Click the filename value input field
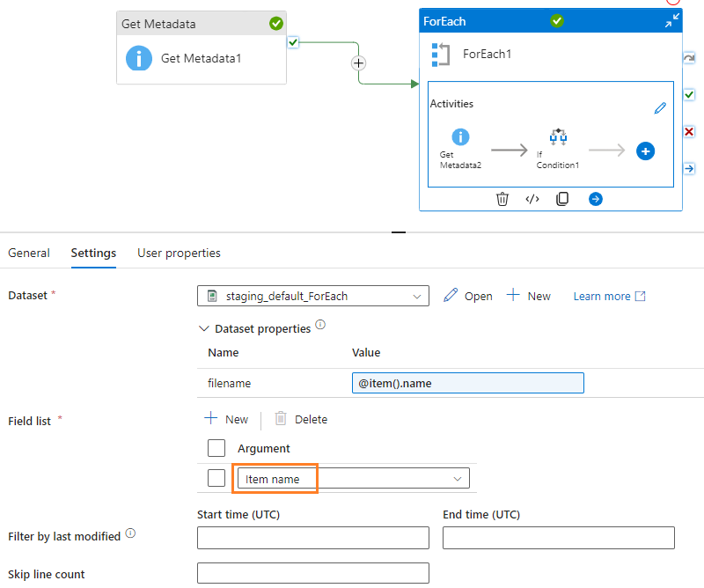Viewport: 704px width, 588px height. point(468,383)
